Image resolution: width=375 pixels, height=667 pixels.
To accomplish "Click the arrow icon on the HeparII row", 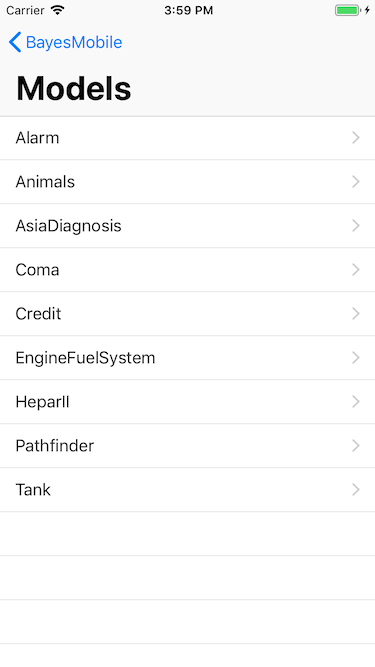I will pos(356,402).
